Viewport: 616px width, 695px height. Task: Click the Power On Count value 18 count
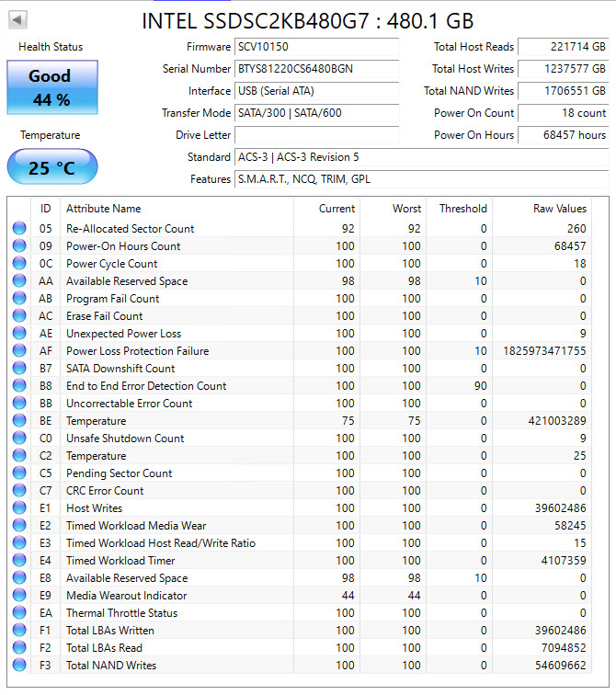point(564,112)
